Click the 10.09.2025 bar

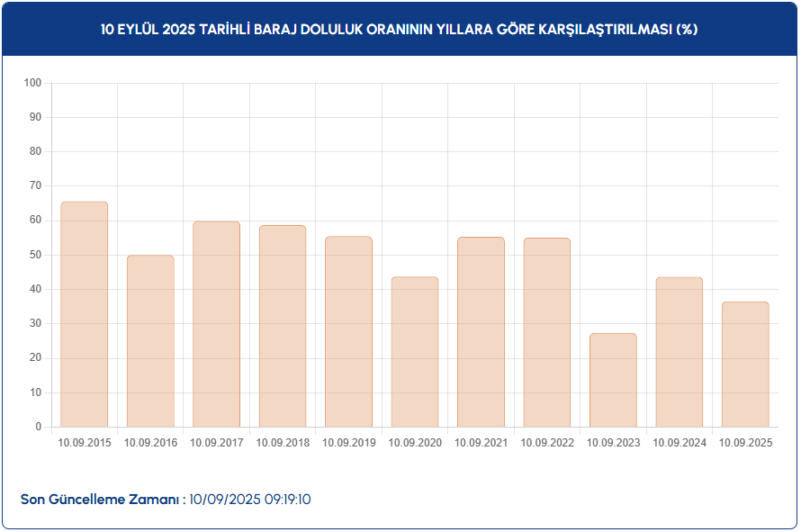[x=745, y=365]
